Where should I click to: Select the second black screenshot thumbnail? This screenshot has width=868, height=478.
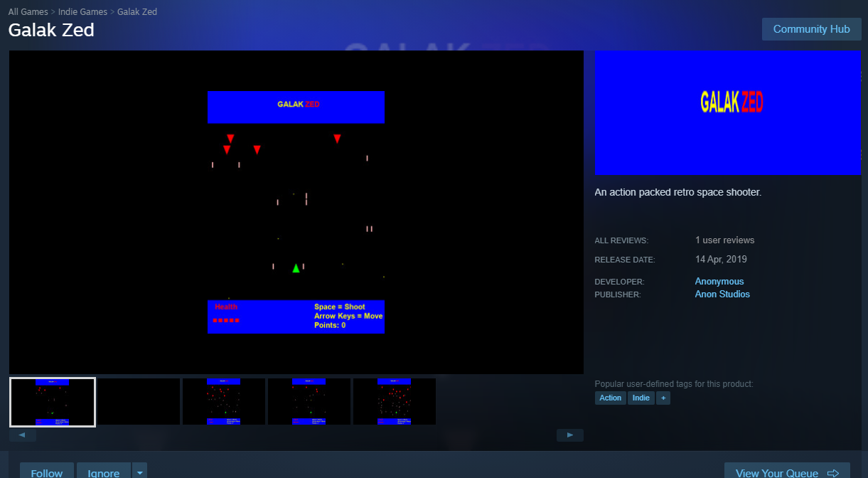139,402
